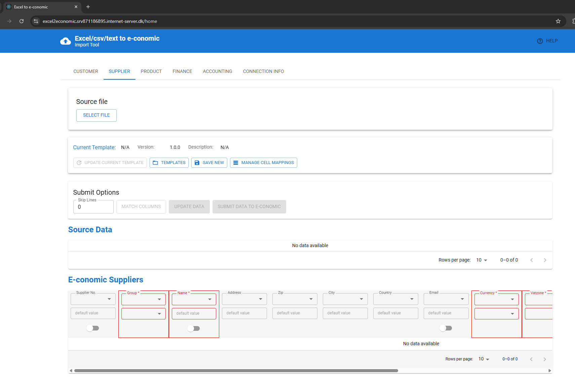Click the Match Columns button
The width and height of the screenshot is (575, 392).
141,207
